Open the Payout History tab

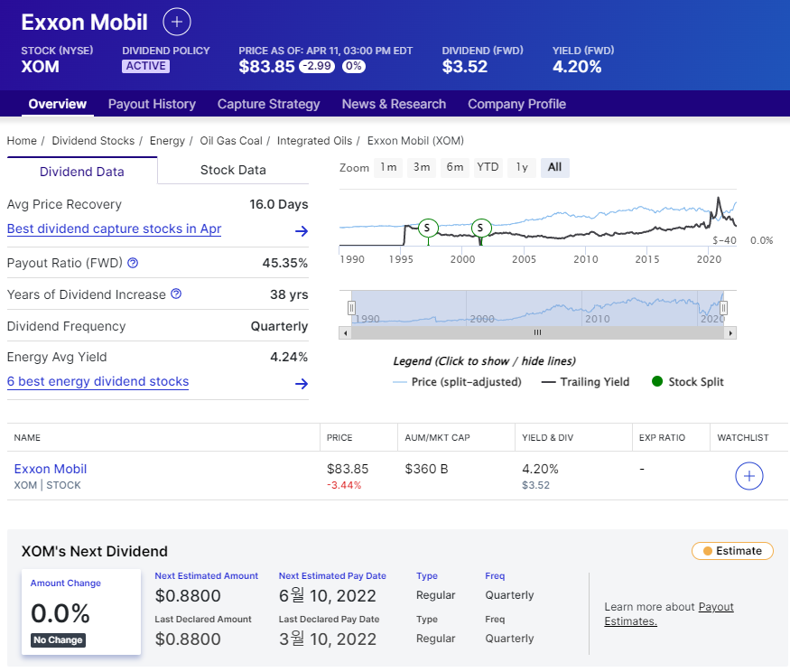[152, 105]
